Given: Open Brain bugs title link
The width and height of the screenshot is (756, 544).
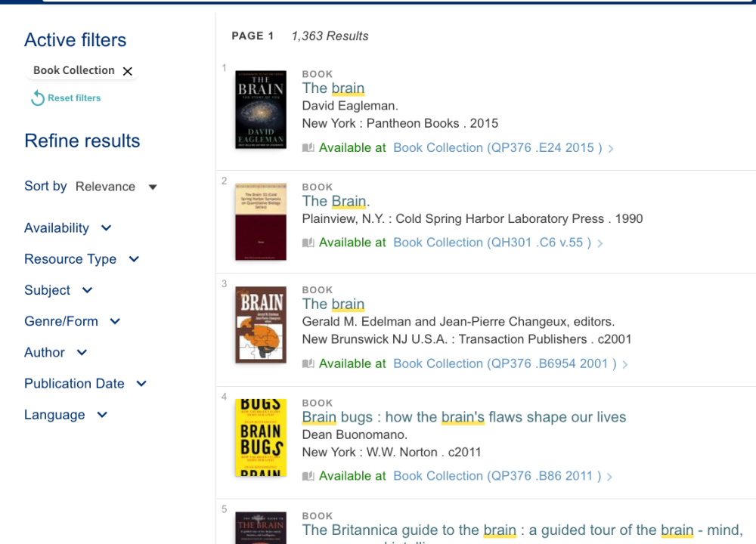Looking at the screenshot, I should (463, 417).
